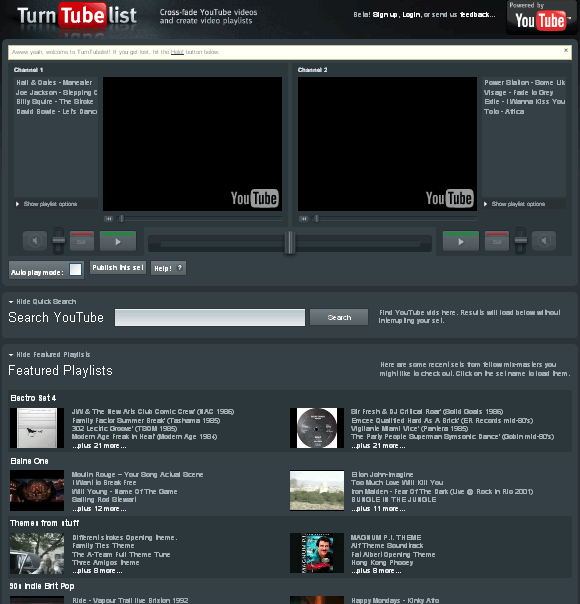Click Iron Maiden - Fear Of The Dark entry
This screenshot has width=580, height=604.
coord(442,492)
